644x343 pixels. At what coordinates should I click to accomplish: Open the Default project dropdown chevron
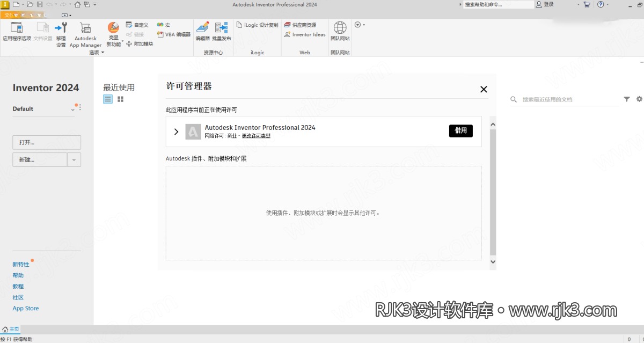pyautogui.click(x=73, y=110)
